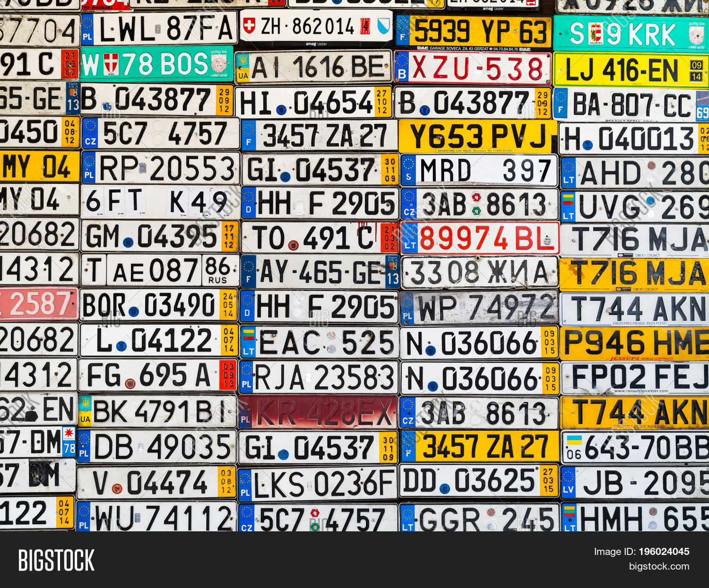The width and height of the screenshot is (709, 588).
Task: Click the LV country band on JB-2095 plate
Action: pos(568,483)
